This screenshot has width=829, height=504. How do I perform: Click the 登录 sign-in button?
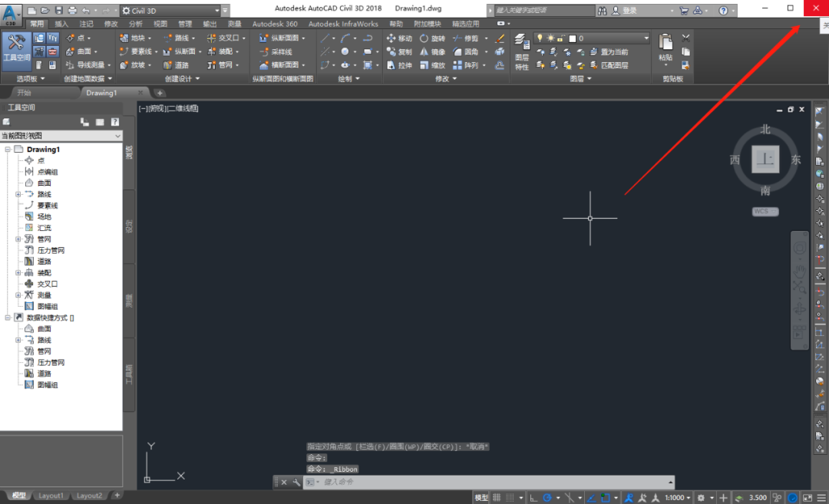pyautogui.click(x=625, y=10)
